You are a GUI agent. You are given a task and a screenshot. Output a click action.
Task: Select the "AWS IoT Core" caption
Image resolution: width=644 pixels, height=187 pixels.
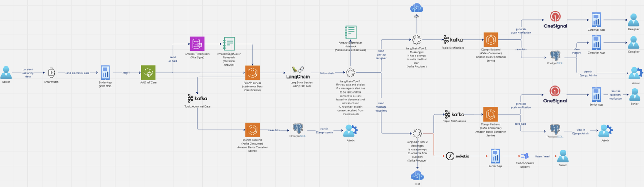click(149, 83)
